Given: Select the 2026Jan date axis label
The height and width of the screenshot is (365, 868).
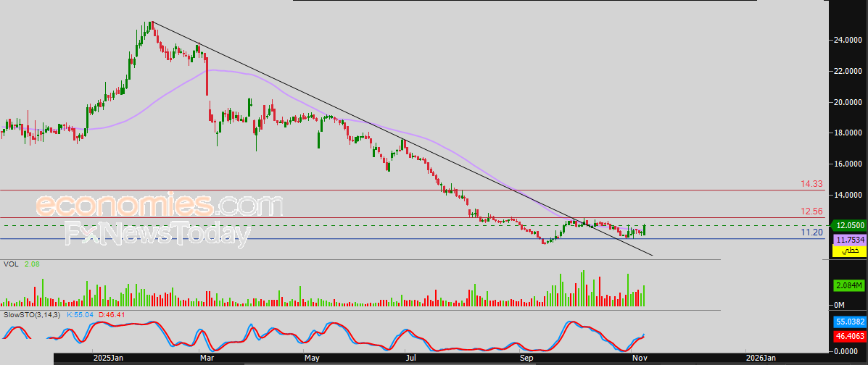Looking at the screenshot, I should click(761, 359).
